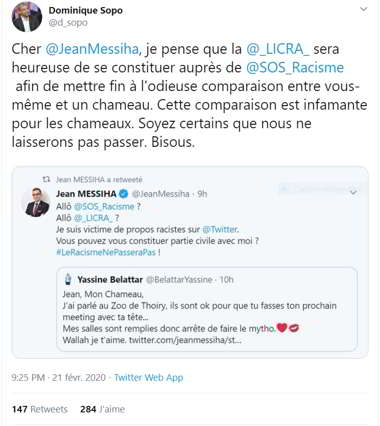Open the Yassine Belattar nested tweet
This screenshot has width=380, height=426.
click(207, 309)
